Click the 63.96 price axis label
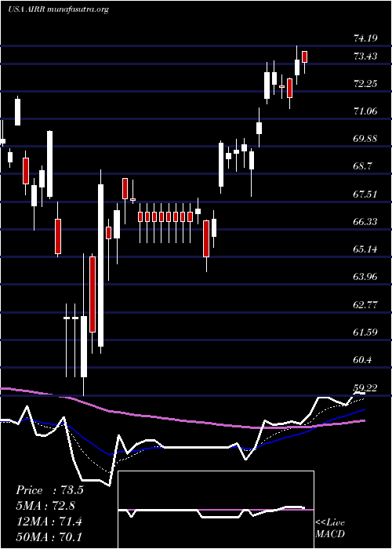392x549 pixels. click(x=365, y=277)
